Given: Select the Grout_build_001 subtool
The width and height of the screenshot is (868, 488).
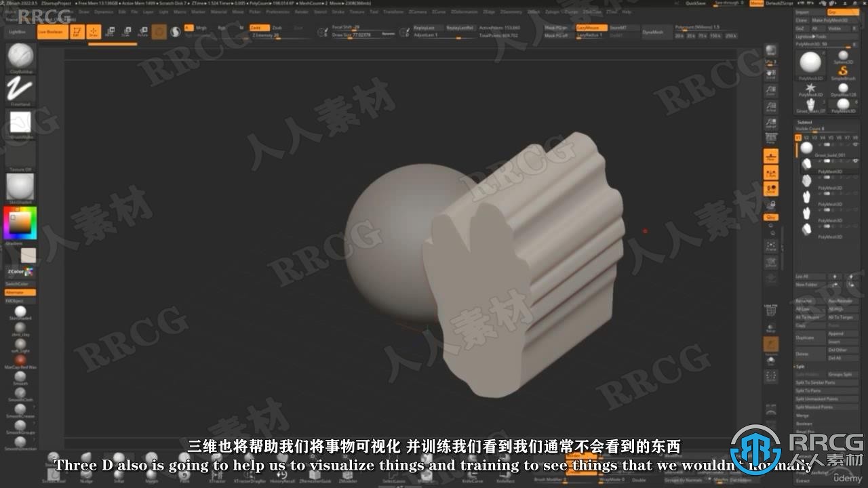Looking at the screenshot, I should 826,148.
